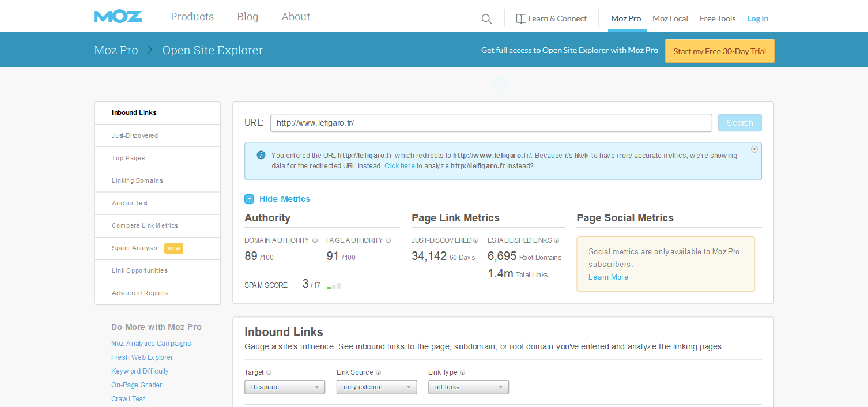Click the Moz Pro link in banner text
This screenshot has width=868, height=407.
pos(643,50)
